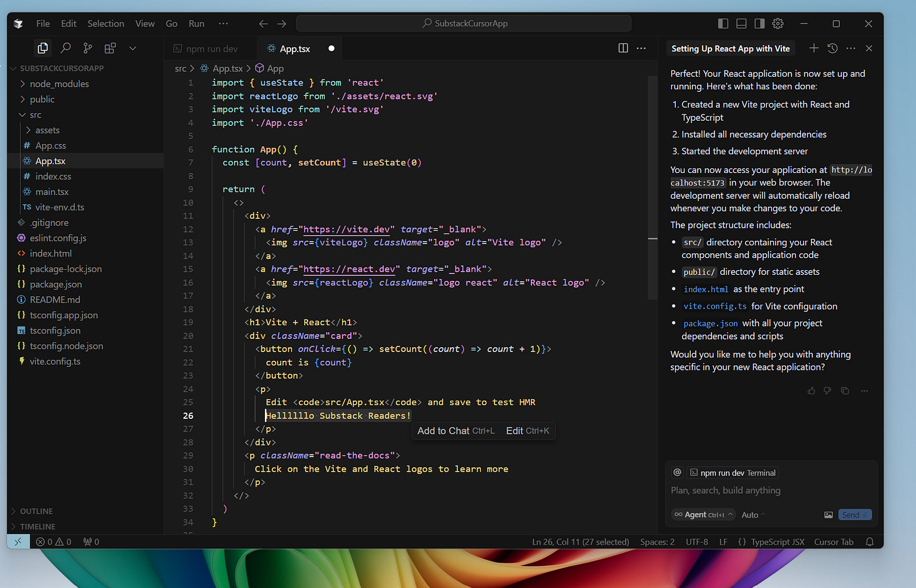Expand the OUTLINE section

36,511
